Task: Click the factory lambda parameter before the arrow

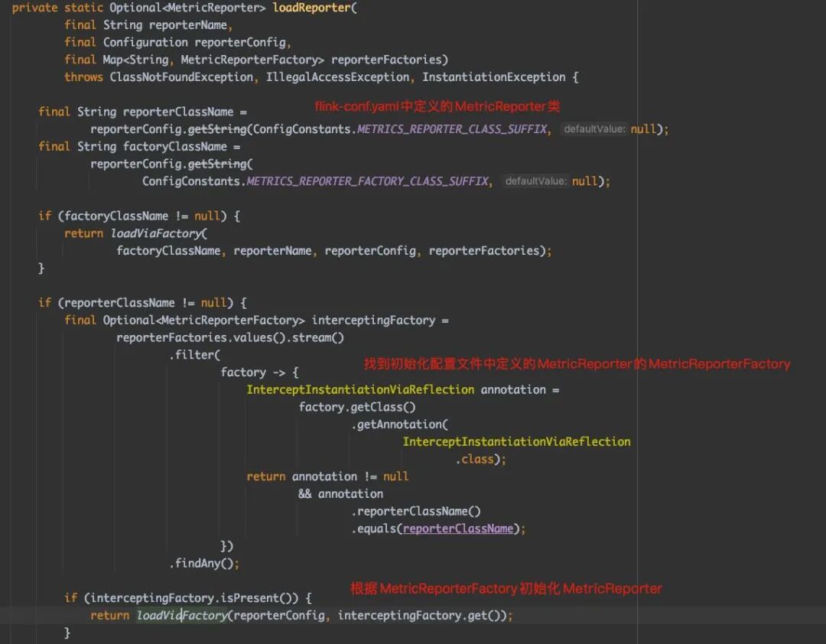Action: (x=243, y=373)
